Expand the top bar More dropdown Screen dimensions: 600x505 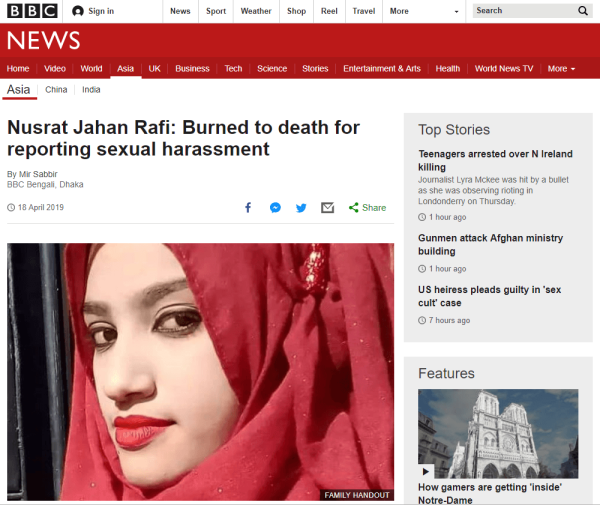pos(425,11)
